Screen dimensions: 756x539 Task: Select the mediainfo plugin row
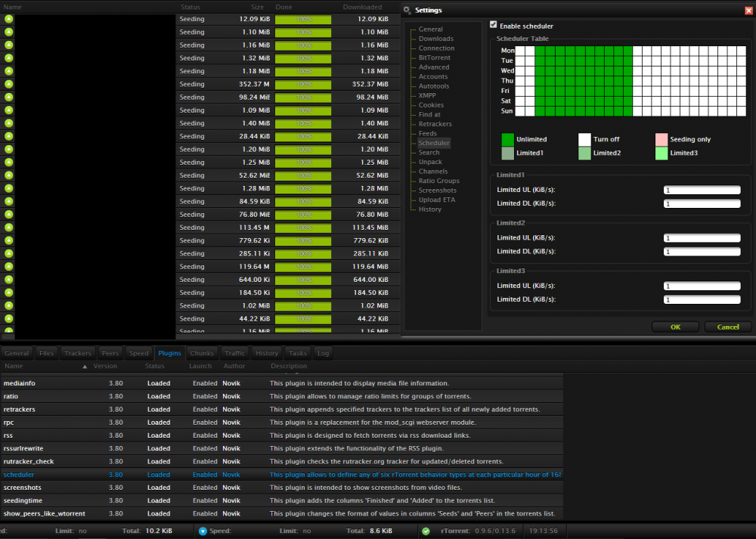(281, 383)
